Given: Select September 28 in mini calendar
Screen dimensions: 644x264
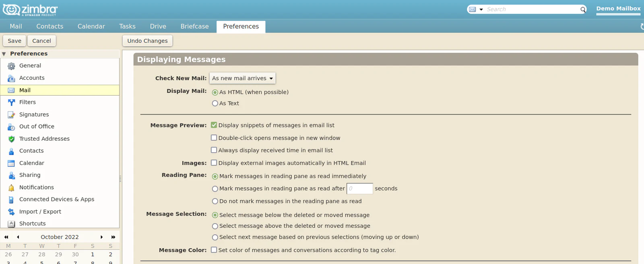Looking at the screenshot, I should tap(42, 254).
